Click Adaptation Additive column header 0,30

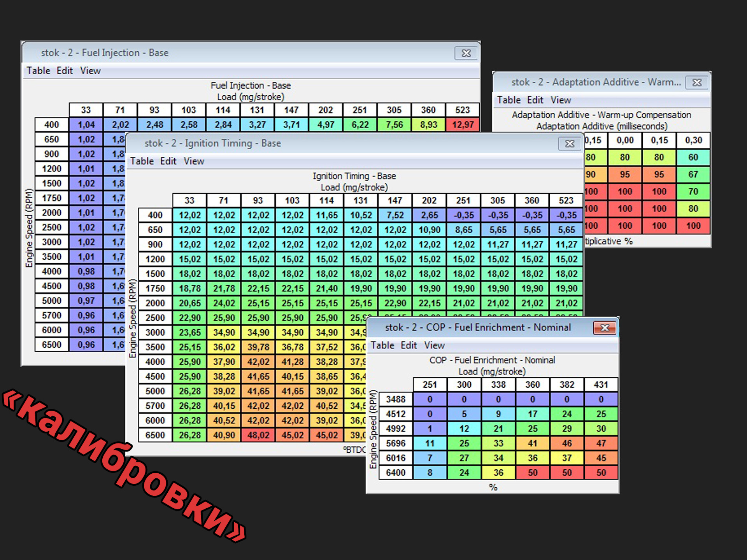coord(693,140)
